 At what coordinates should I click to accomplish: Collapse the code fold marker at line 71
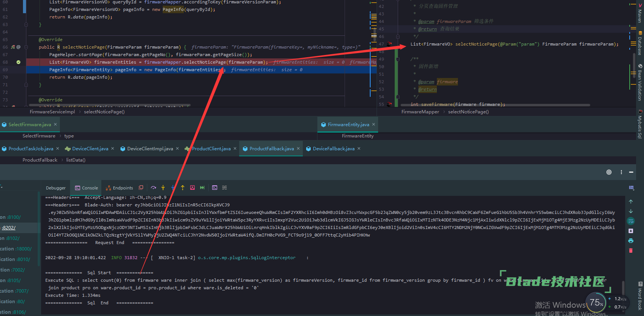coord(26,85)
